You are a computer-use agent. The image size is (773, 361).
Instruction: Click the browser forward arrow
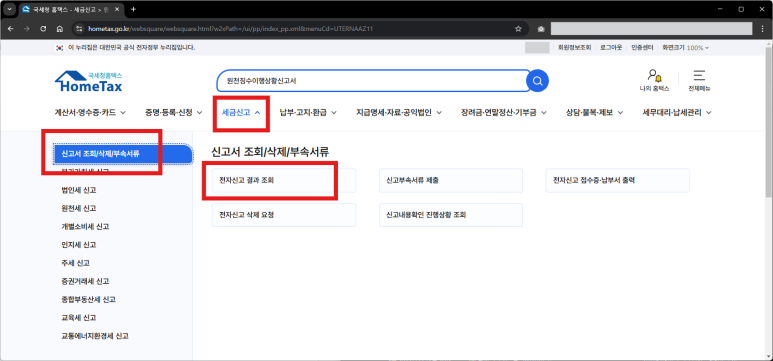click(27, 29)
